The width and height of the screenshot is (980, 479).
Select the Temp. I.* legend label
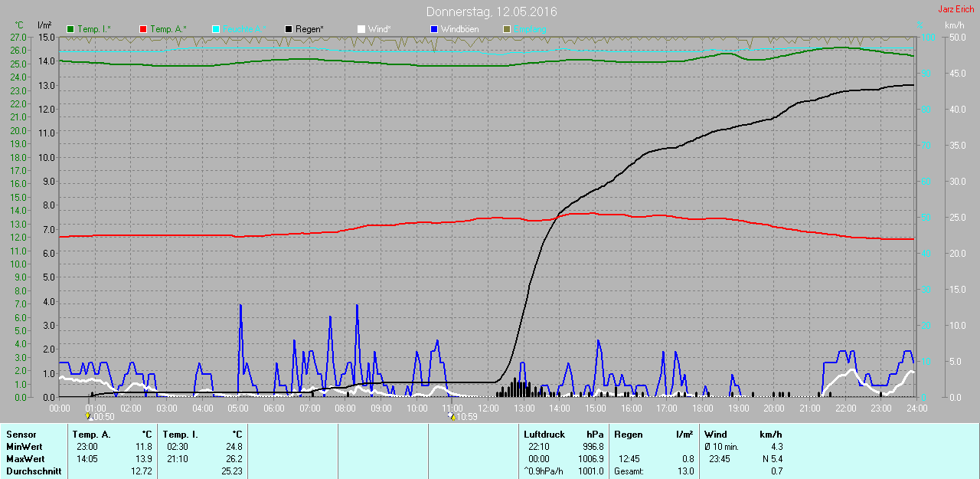(94, 29)
